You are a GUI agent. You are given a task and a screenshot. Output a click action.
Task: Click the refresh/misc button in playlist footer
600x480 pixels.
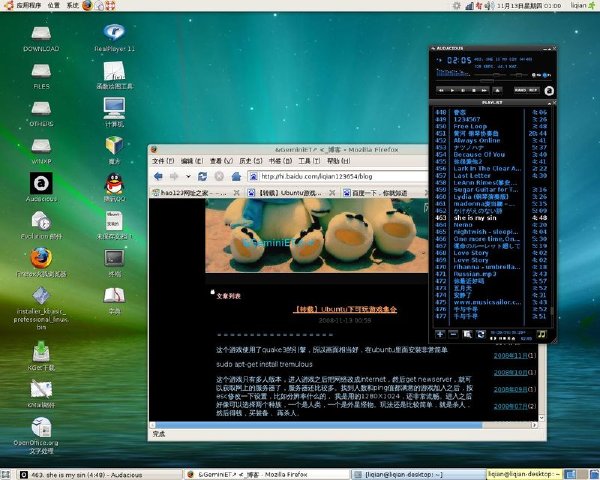pos(481,335)
